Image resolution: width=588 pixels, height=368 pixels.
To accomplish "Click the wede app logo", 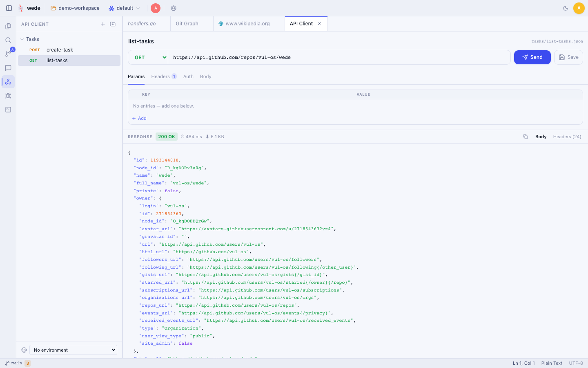I will click(x=21, y=8).
